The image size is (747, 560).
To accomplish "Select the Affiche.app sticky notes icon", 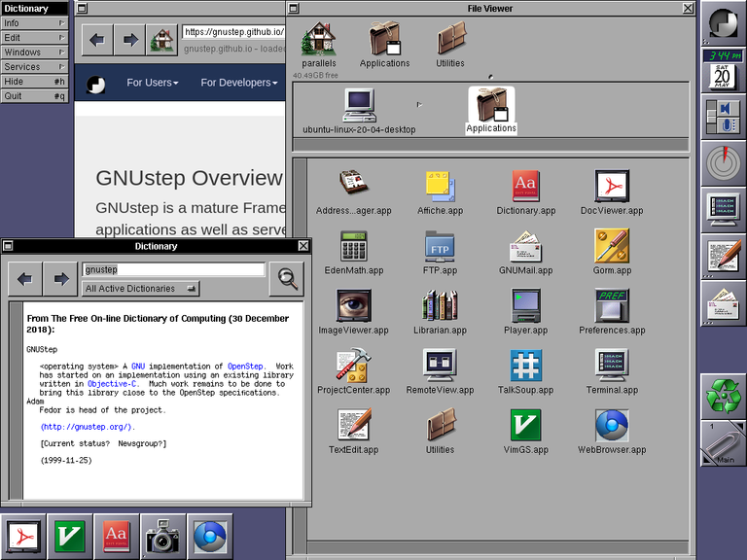I will [440, 186].
